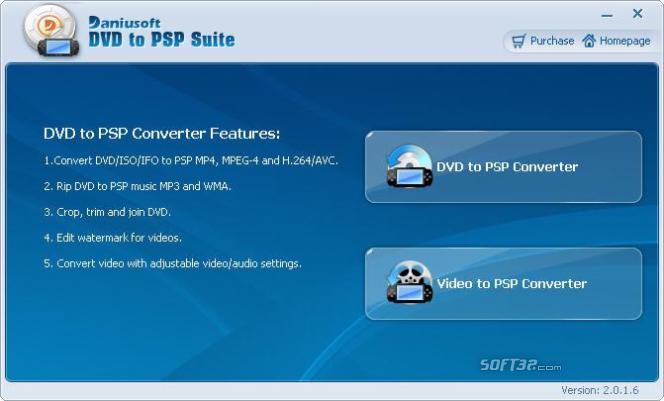The image size is (664, 401).
Task: Click the Daniusoft brand name text
Action: pos(124,22)
